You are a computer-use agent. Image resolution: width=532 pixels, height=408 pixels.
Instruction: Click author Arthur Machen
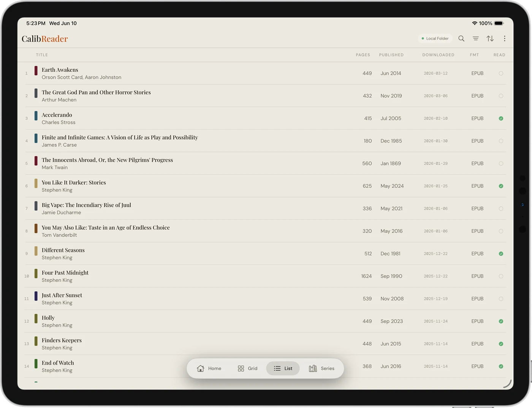[59, 100]
